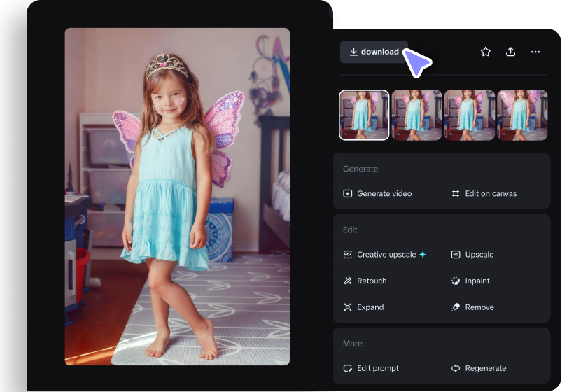Click the Upscale option
The image size is (588, 392).
click(x=472, y=255)
